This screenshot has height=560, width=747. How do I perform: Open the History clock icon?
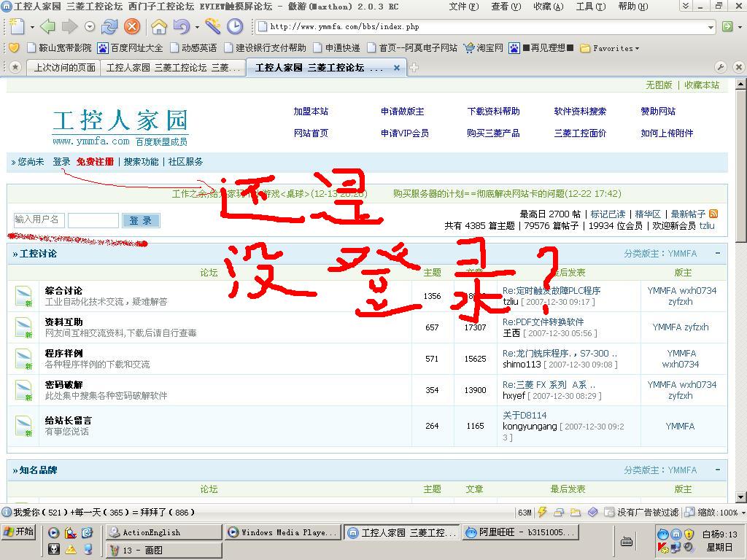pyautogui.click(x=235, y=27)
